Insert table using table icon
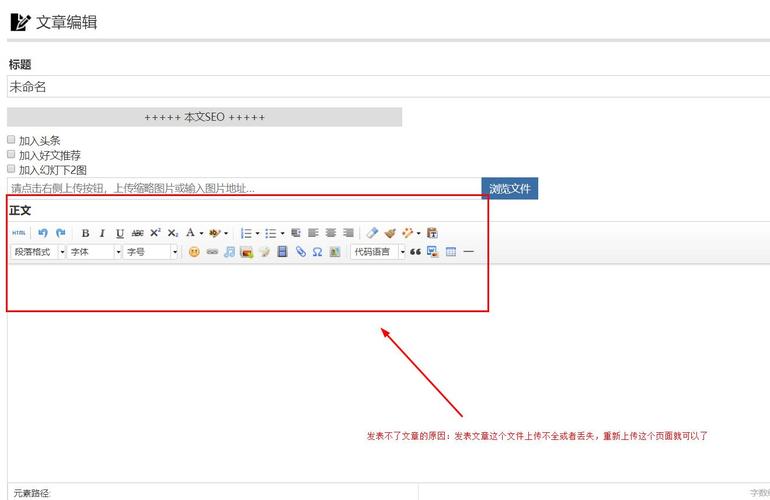 (451, 252)
